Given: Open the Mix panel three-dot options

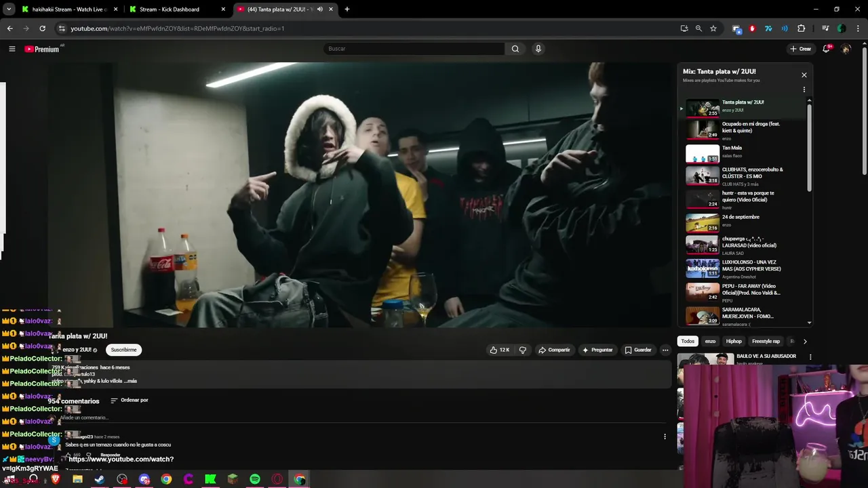Looking at the screenshot, I should click(x=804, y=89).
